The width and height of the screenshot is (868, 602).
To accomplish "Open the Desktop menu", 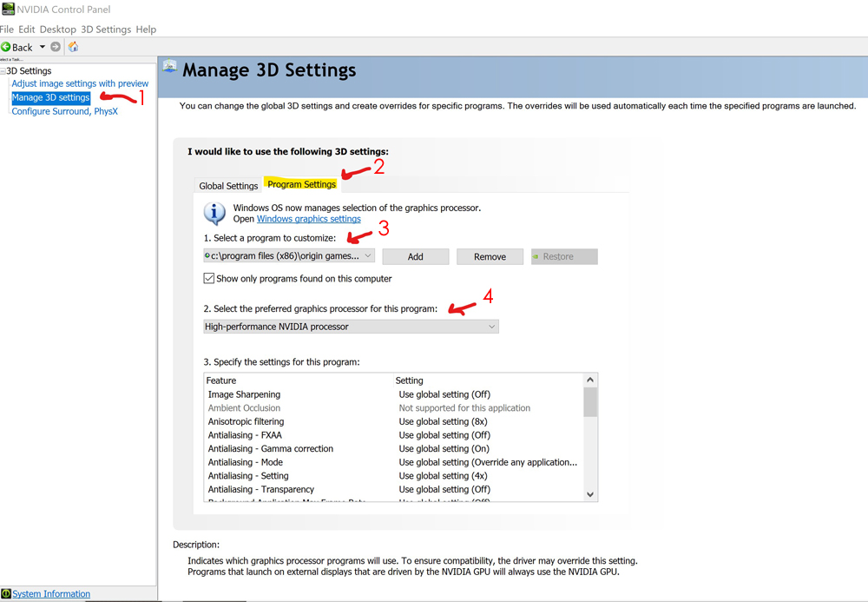I will pyautogui.click(x=57, y=29).
